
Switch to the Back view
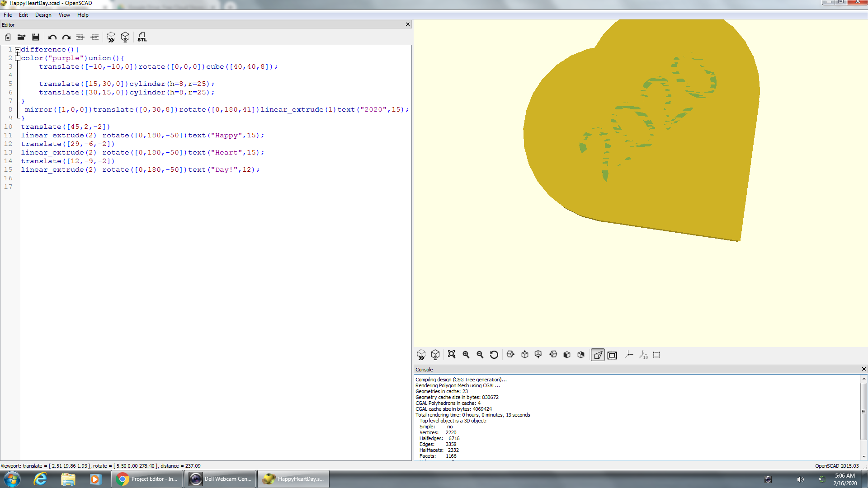click(581, 355)
